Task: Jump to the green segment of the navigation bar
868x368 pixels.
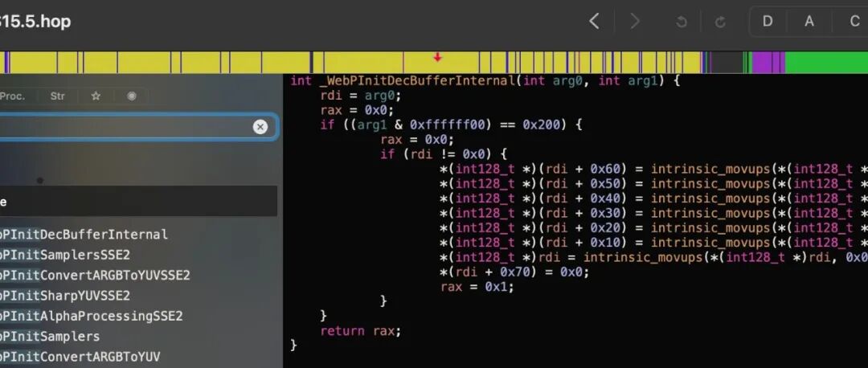Action: point(826,63)
